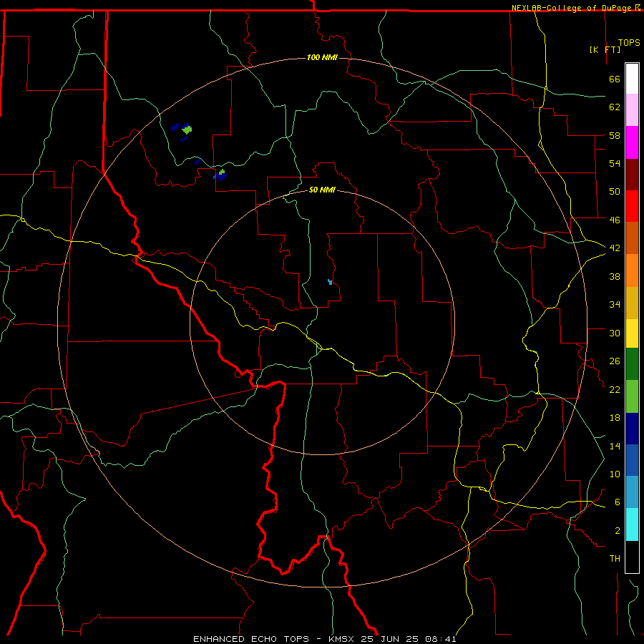Click the 10 legend value
This screenshot has height=644, width=644.
coord(615,474)
